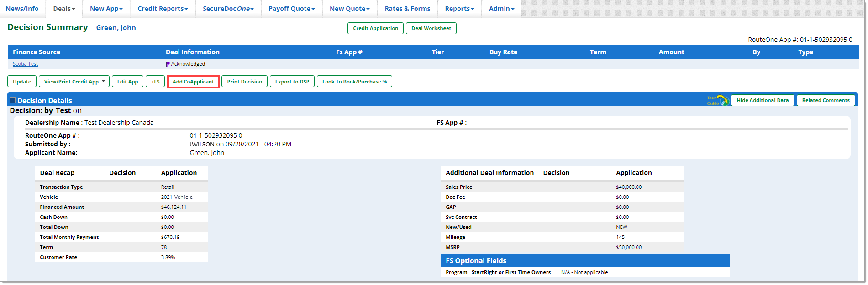Open the Deal Worksheet
Screen dimensions: 868x285
coord(431,28)
